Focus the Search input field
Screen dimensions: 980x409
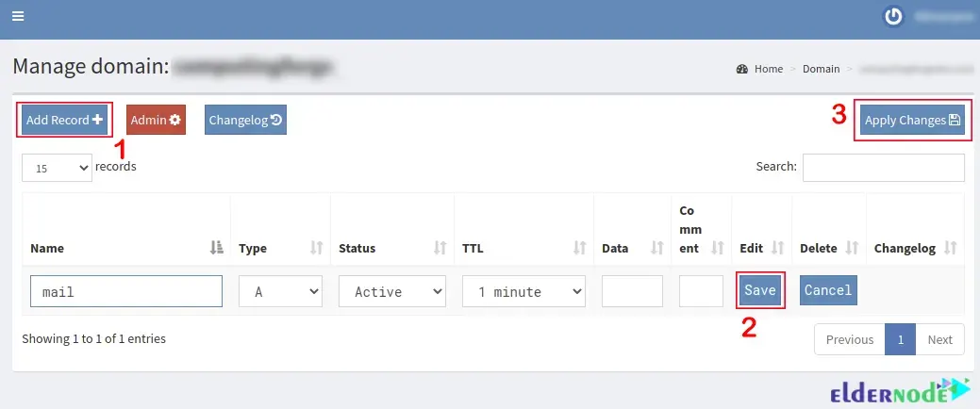[883, 167]
